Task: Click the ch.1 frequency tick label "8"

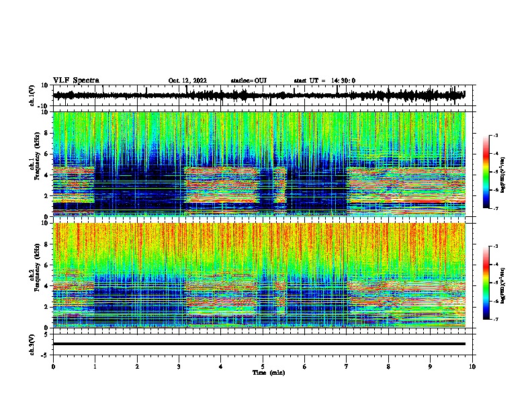Action: point(46,133)
